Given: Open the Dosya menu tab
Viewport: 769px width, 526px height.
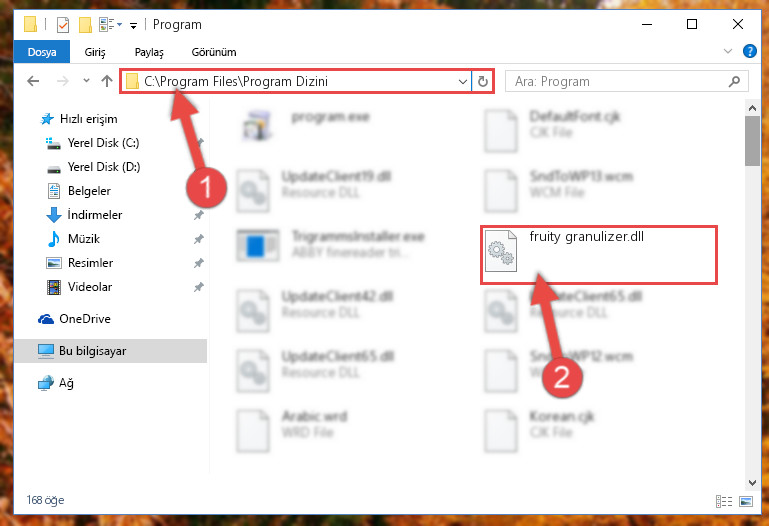Looking at the screenshot, I should click(42, 52).
